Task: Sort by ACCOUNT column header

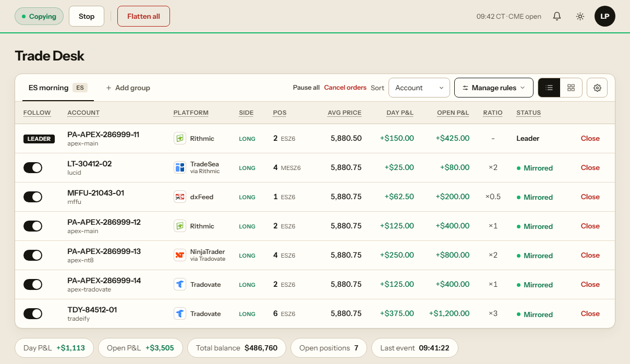Action: (83, 113)
